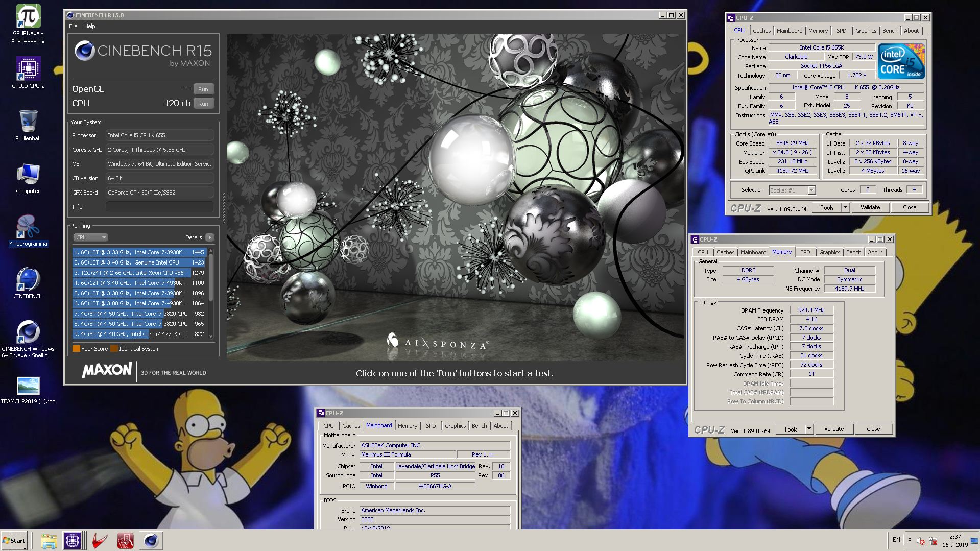The image size is (980, 551).
Task: Select ranking entry 1 Core i7-3930K
Action: 139,252
